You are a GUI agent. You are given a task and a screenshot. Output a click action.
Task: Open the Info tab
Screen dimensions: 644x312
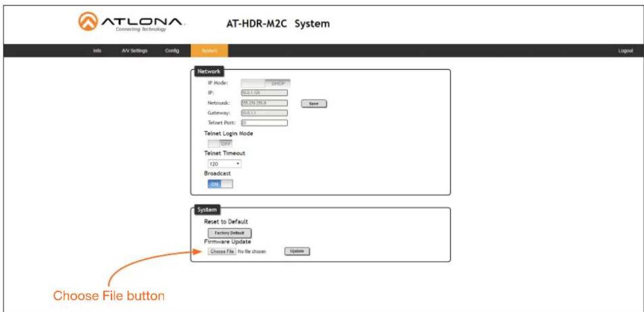coord(97,50)
